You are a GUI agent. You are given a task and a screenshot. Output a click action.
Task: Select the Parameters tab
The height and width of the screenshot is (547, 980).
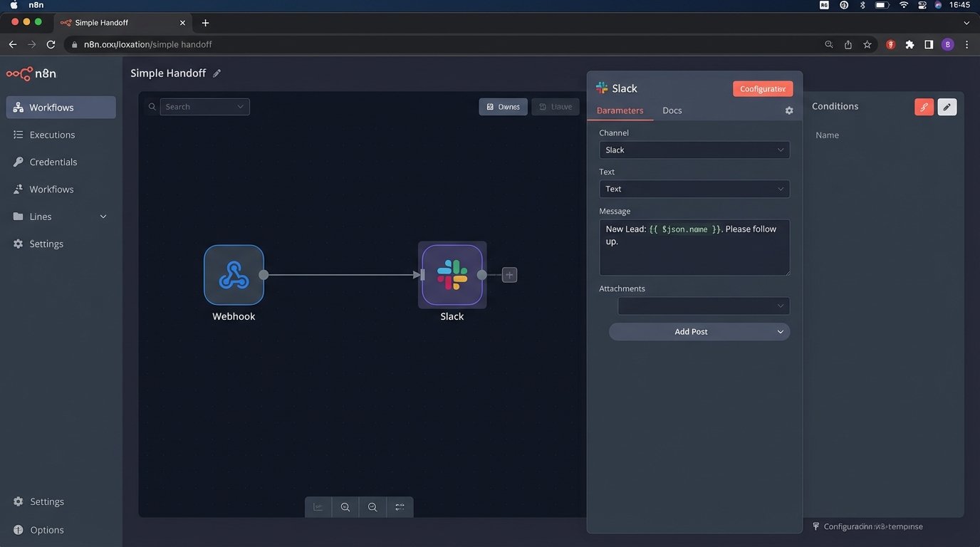[620, 110]
